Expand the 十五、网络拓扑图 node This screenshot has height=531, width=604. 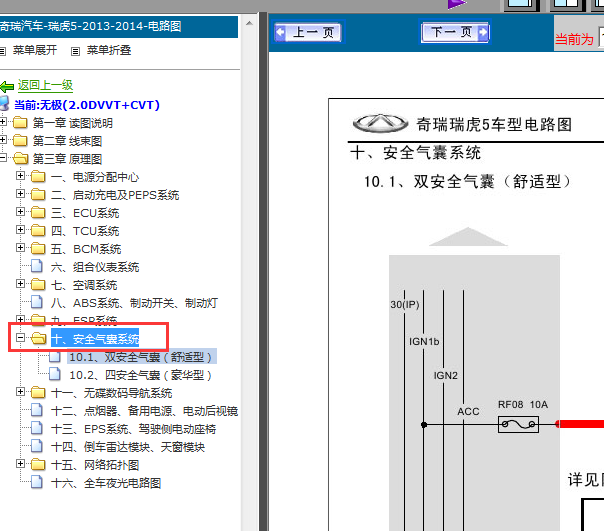click(20, 464)
